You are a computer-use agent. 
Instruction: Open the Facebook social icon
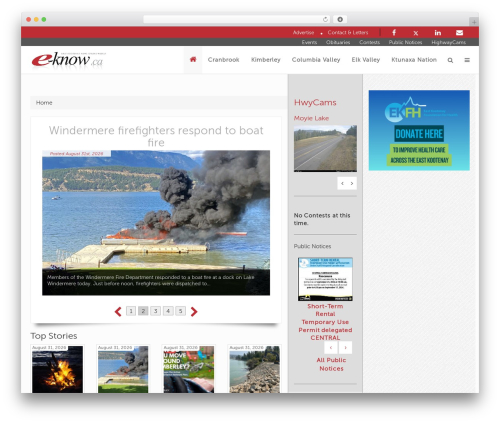pyautogui.click(x=394, y=32)
